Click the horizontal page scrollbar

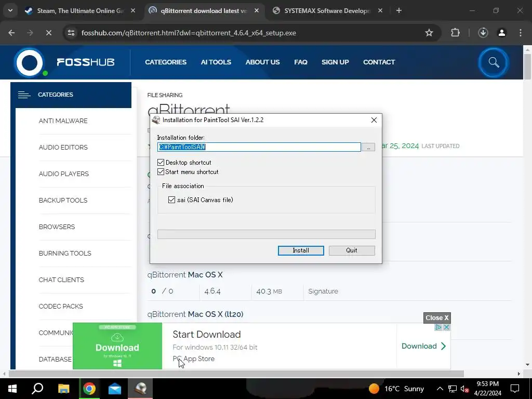pyautogui.click(x=236, y=374)
